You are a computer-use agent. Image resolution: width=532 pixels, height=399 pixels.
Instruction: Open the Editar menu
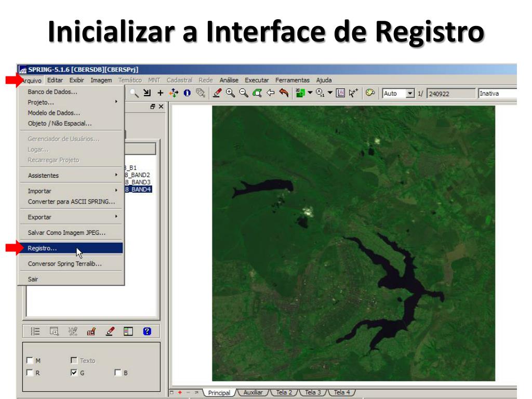point(55,80)
